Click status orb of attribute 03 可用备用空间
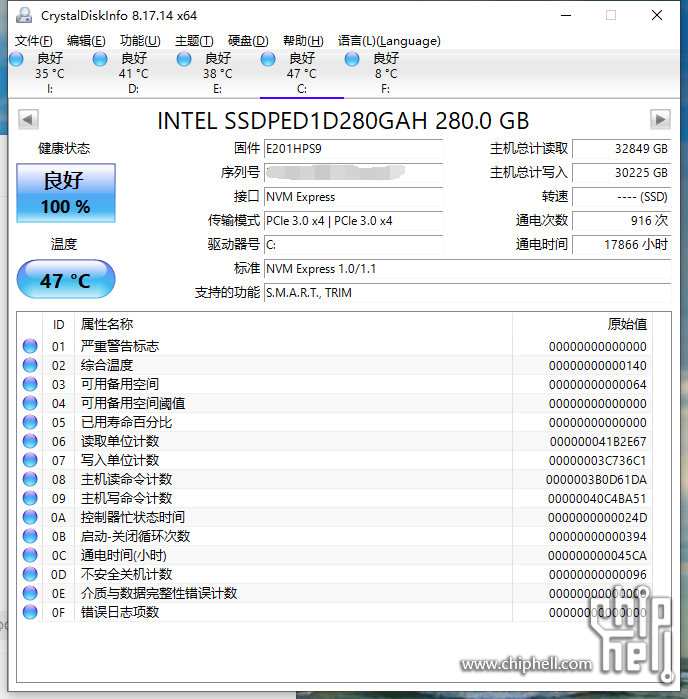688x699 pixels. click(x=30, y=384)
